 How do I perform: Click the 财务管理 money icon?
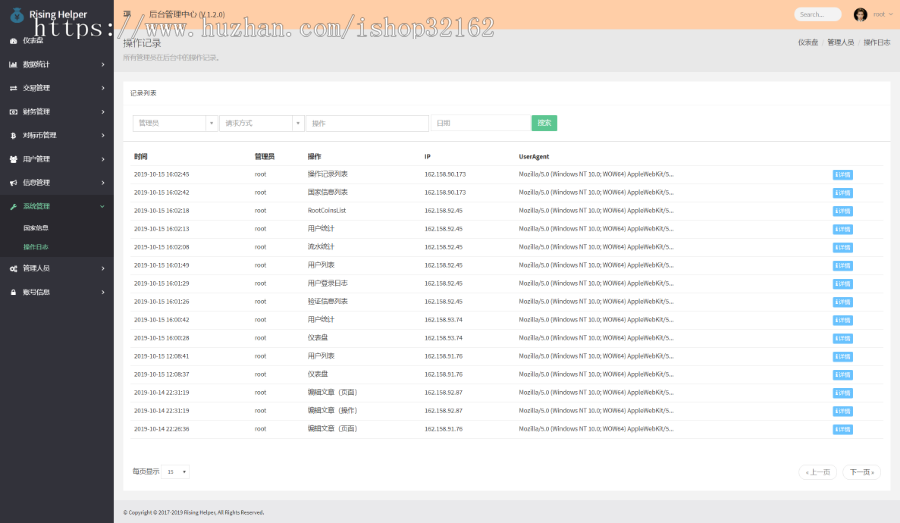tap(13, 112)
